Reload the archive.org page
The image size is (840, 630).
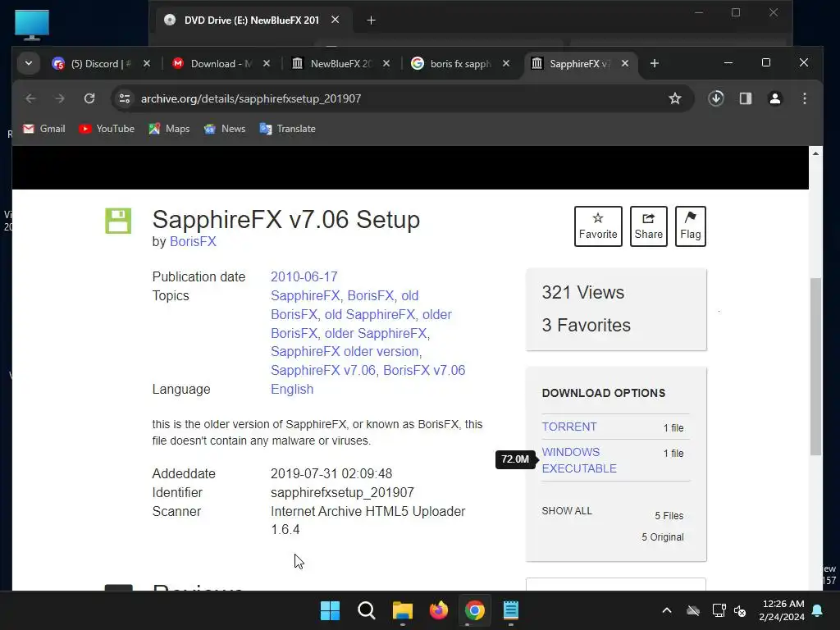89,98
